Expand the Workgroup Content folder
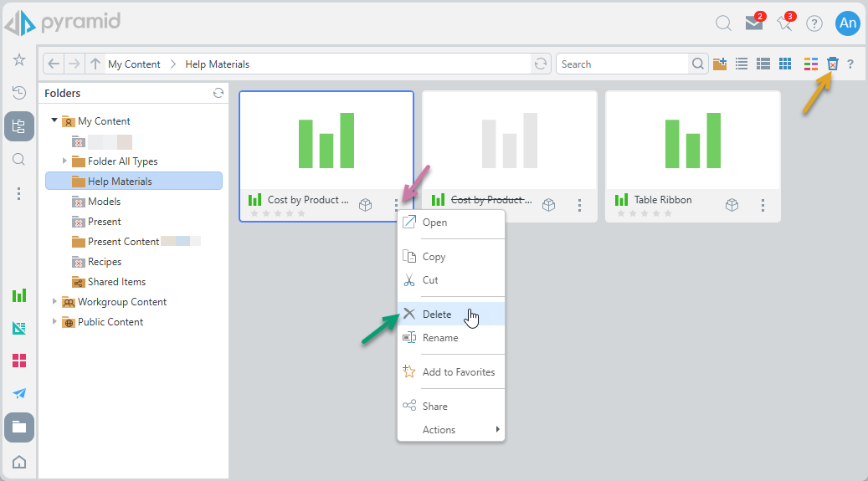 tap(55, 302)
